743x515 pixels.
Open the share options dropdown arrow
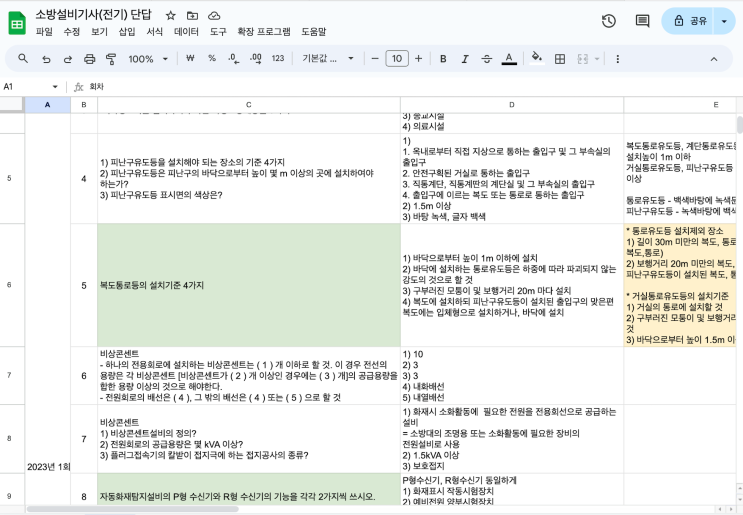tap(724, 21)
